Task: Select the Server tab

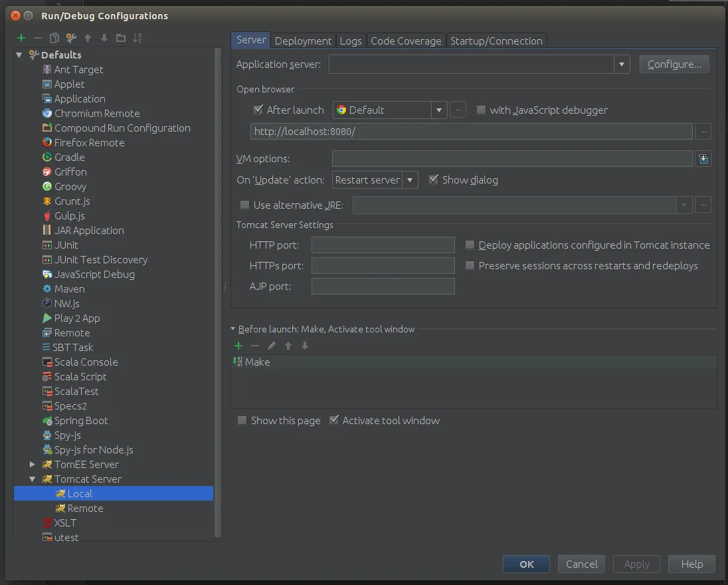Action: point(251,40)
